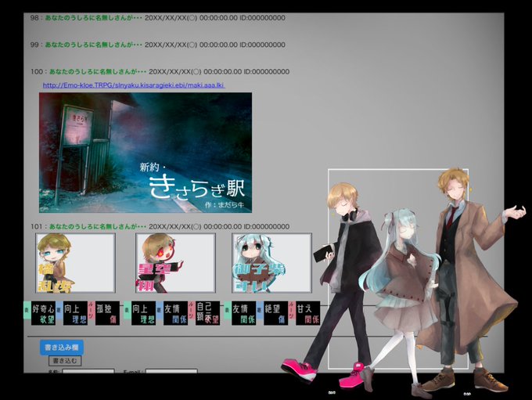Click 星空 翔's 友情 関係 emotion tag
Screen dimensions: 532x400
pyautogui.click(x=175, y=313)
